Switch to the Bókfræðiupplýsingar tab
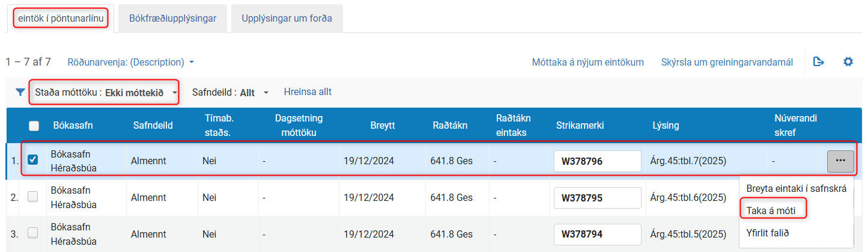This screenshot has width=868, height=252. click(x=172, y=19)
